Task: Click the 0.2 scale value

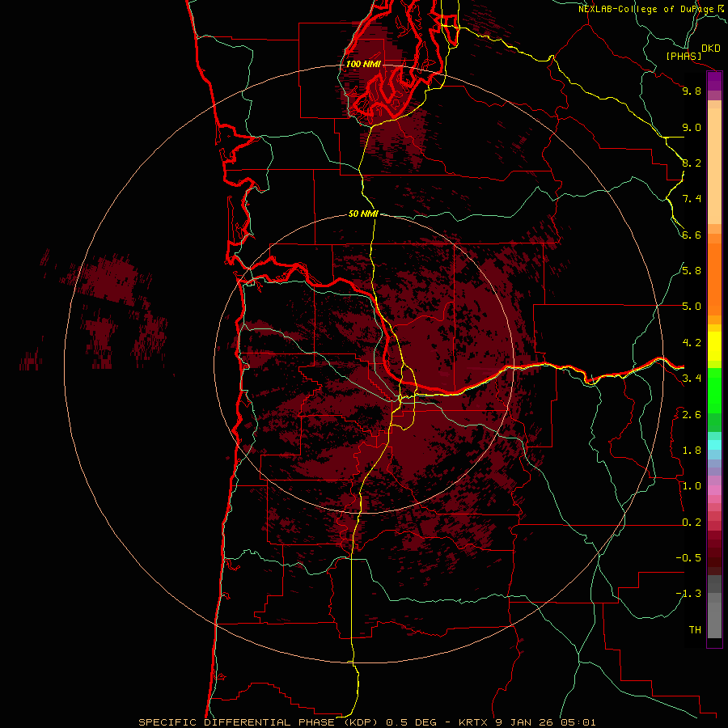Action: 692,523
